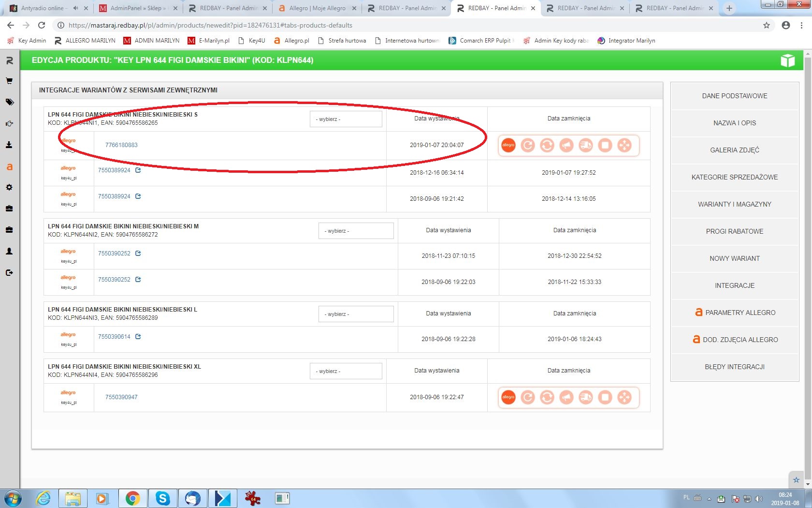Bookmark this page with the star icon

click(x=766, y=25)
